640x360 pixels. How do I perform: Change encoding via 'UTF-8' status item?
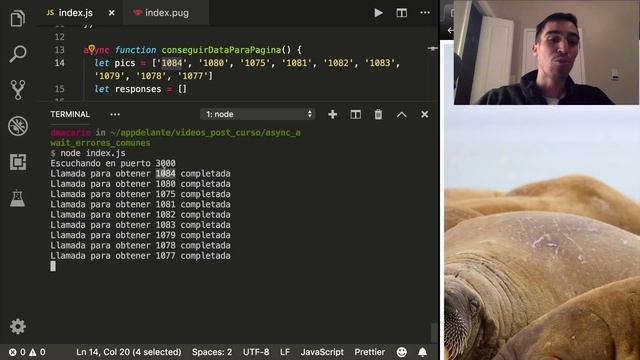click(x=256, y=352)
